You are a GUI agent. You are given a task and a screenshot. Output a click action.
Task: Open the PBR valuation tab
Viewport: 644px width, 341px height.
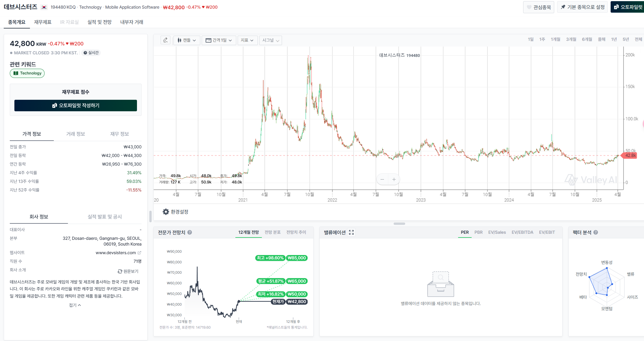(x=478, y=232)
